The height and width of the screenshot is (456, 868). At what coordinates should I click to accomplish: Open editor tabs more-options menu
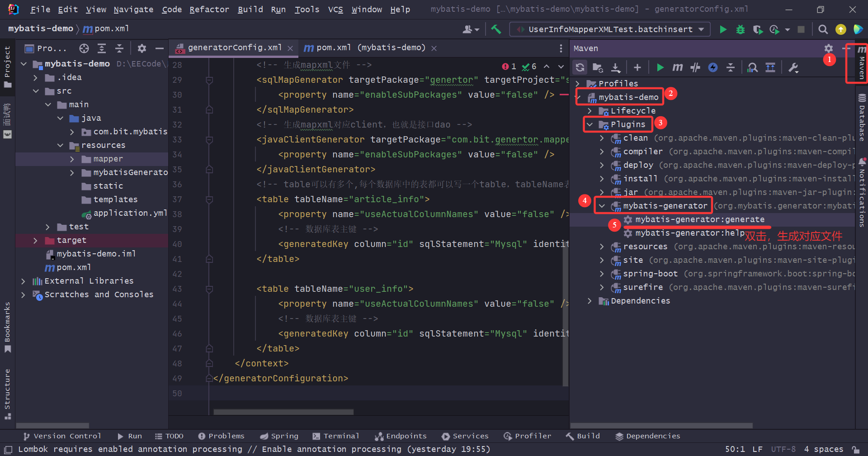(561, 48)
